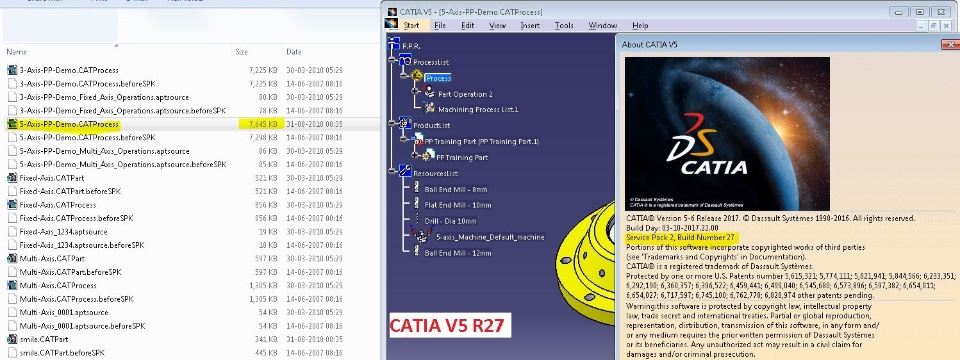Image resolution: width=960 pixels, height=360 pixels.
Task: Open the Tools menu in CATIA
Action: tap(564, 26)
